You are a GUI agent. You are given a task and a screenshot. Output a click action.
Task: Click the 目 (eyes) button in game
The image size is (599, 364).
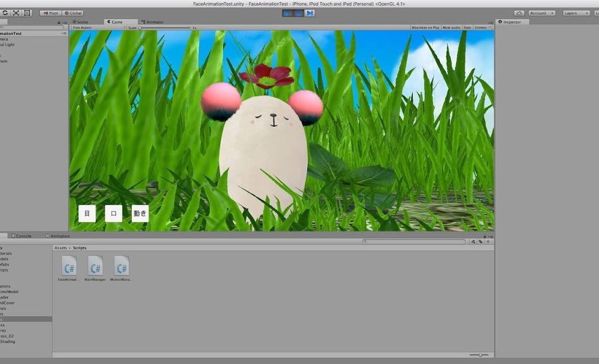87,214
